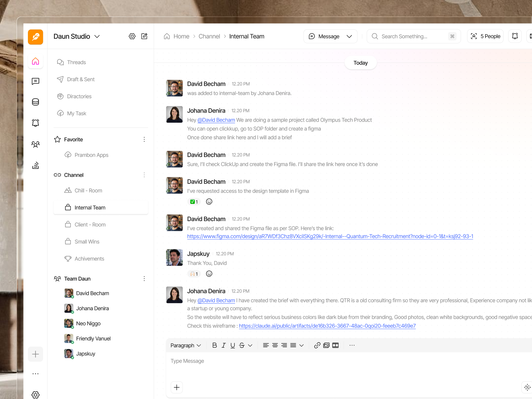
Task: Toggle the green checkmark reaction count
Action: coord(194,202)
